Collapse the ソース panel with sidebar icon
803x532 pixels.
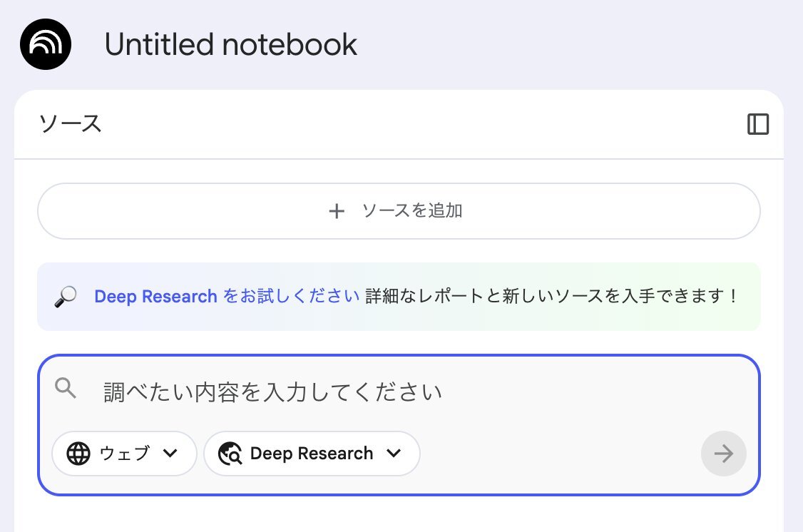[x=758, y=125]
